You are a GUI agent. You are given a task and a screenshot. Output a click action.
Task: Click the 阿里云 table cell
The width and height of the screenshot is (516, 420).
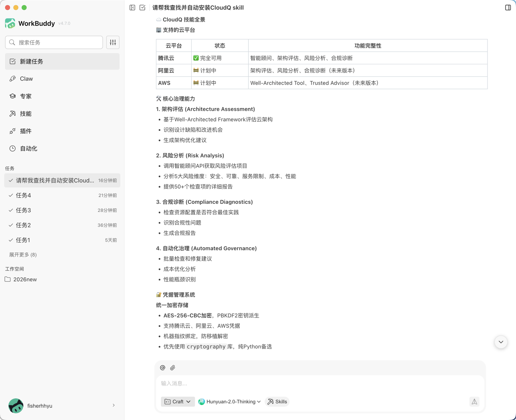point(174,70)
